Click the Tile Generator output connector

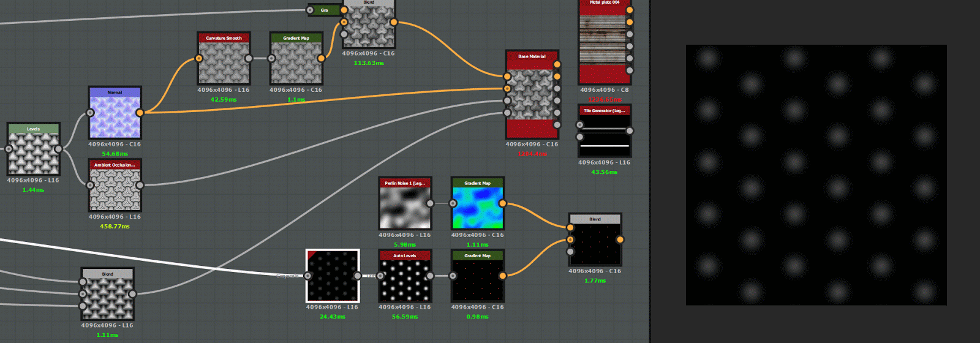coord(630,131)
